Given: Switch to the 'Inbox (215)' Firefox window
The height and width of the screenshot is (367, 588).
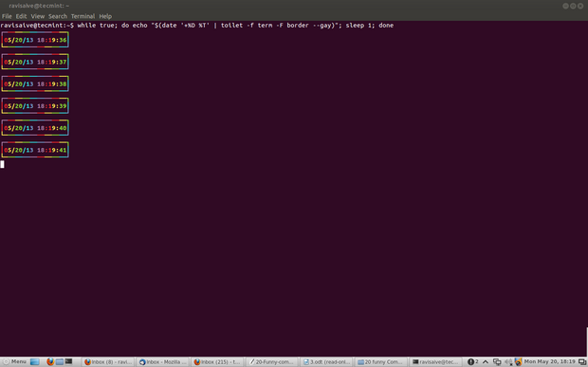Looking at the screenshot, I should [217, 362].
